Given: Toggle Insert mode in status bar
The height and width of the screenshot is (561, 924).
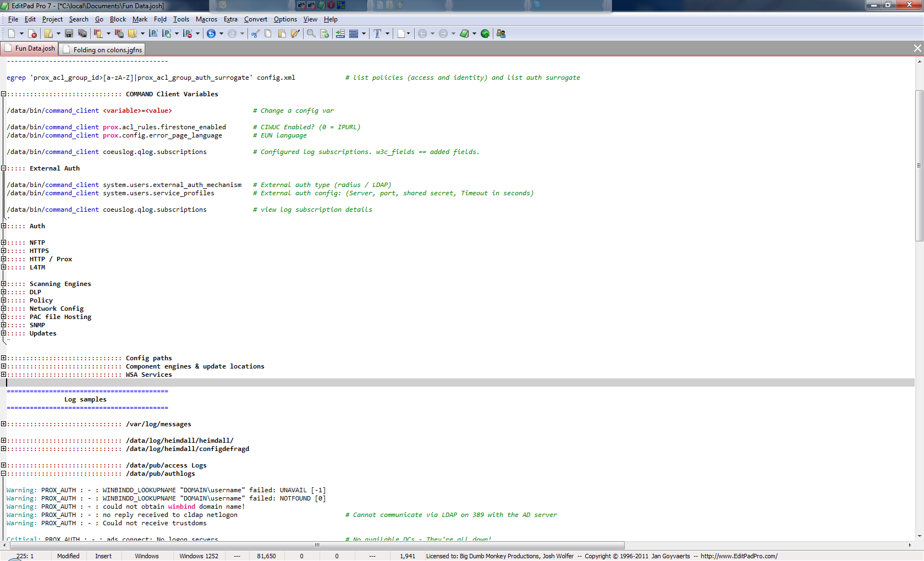Looking at the screenshot, I should coord(103,556).
